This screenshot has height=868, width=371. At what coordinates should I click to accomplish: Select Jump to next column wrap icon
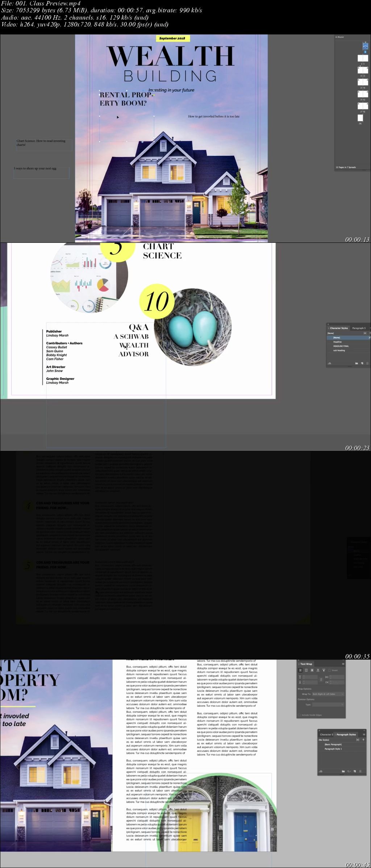[x=324, y=670]
